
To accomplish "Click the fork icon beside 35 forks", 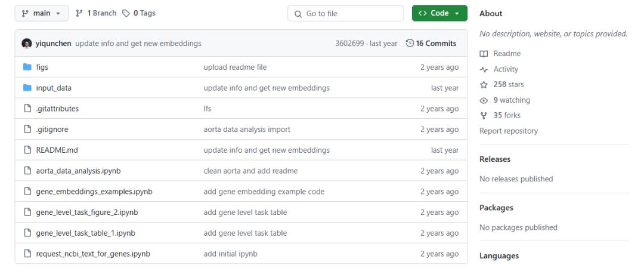I will pos(484,116).
